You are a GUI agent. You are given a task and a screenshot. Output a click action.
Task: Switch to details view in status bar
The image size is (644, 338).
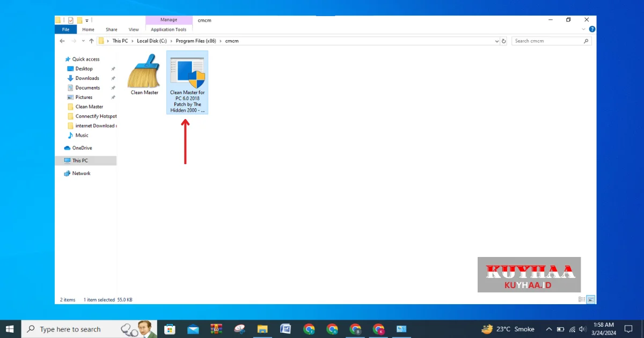point(582,299)
